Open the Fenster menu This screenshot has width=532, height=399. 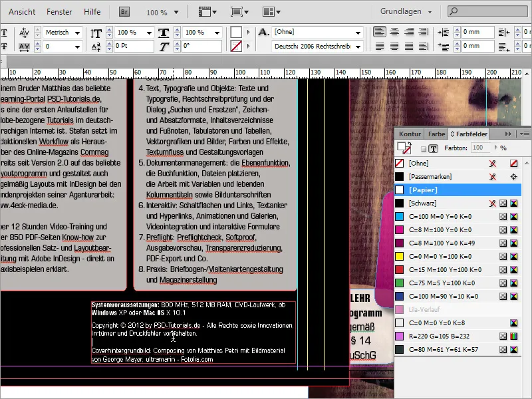pyautogui.click(x=60, y=12)
